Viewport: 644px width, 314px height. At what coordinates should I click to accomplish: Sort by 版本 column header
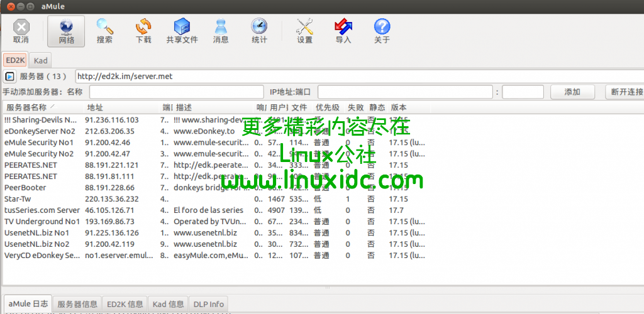pyautogui.click(x=409, y=107)
